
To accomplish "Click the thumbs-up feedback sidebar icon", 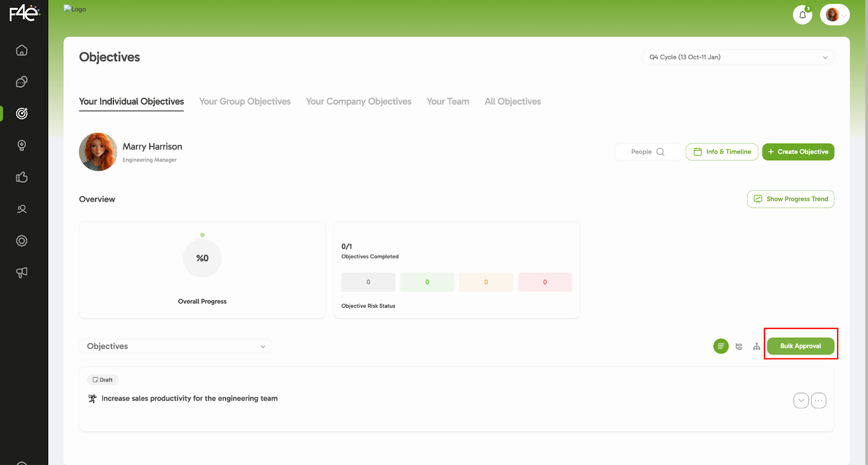I will click(22, 177).
